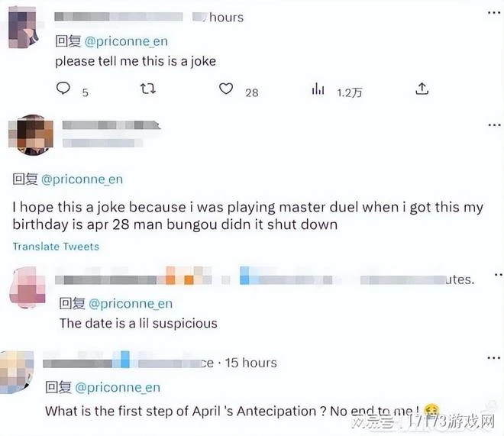504x436 pixels.
Task: Open the last commenter's blurred avatar
Action: (17, 372)
